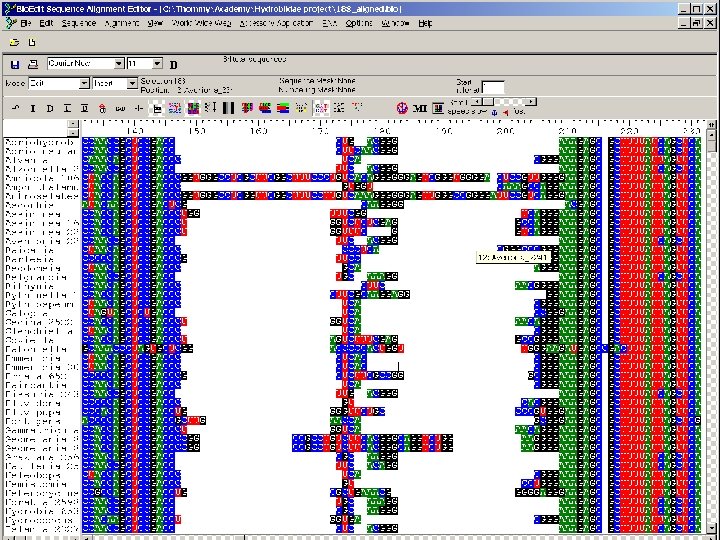
Task: Click the 'D' toolbar icon
Action: click(x=50, y=108)
